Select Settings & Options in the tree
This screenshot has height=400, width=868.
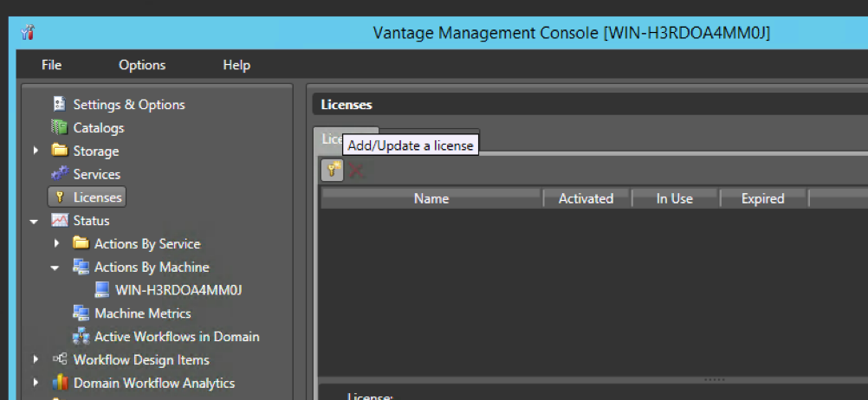(129, 105)
